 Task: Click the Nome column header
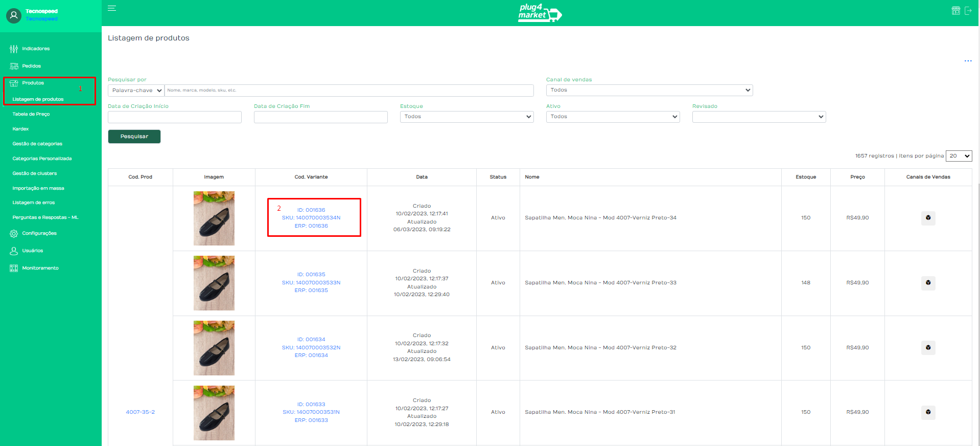(532, 177)
